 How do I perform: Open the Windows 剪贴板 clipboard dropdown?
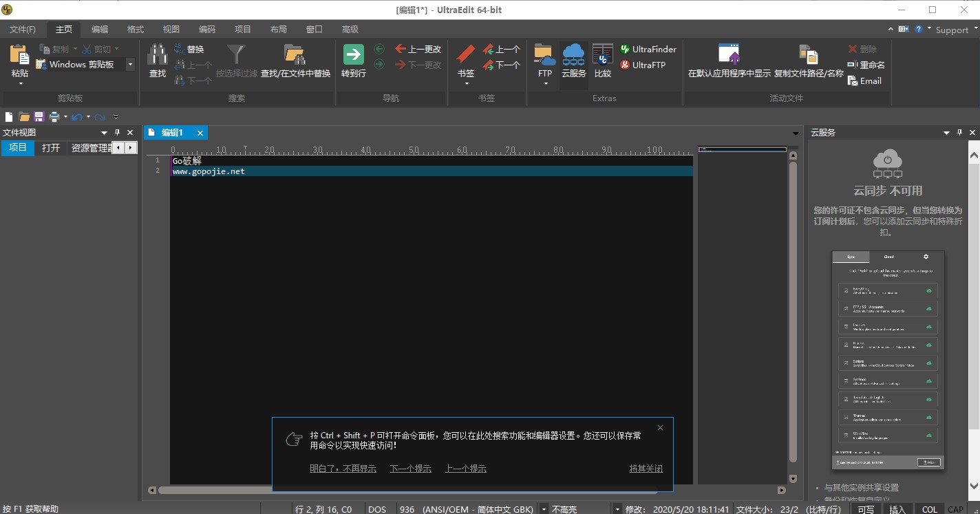(x=130, y=65)
